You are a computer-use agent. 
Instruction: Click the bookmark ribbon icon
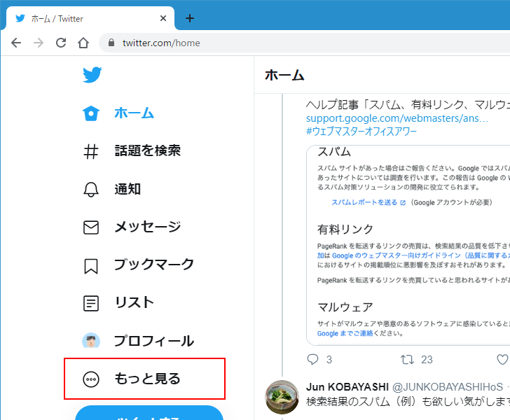point(91,266)
